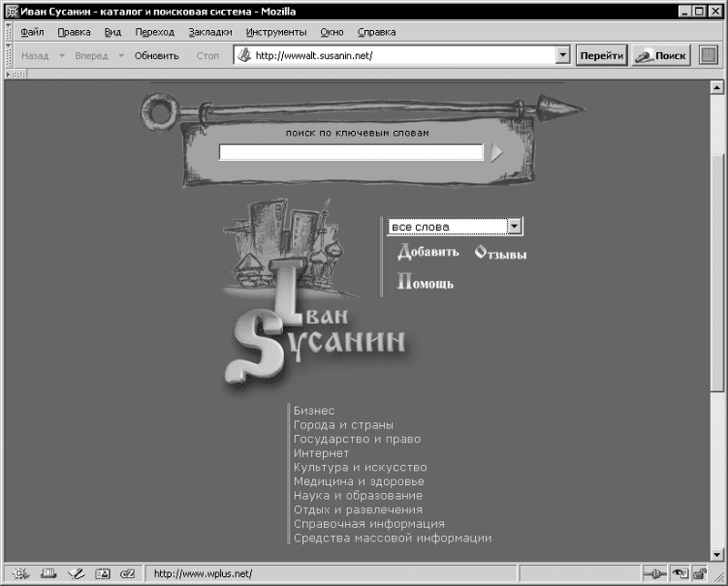Click the Помощь link
Image resolution: width=728 pixels, height=586 pixels.
click(425, 282)
